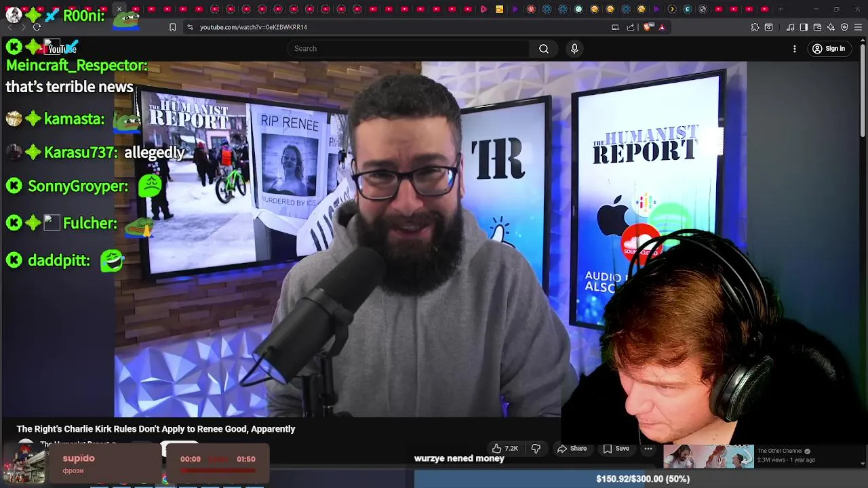Click '2.3M views · 1 year ago' text
Viewport: 868px width, 488px height.
click(x=786, y=460)
